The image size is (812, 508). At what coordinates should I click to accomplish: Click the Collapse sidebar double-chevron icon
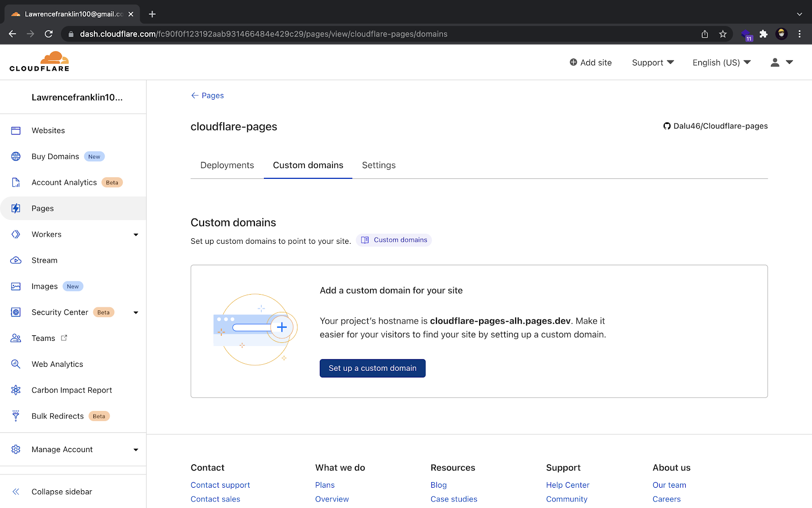(x=16, y=492)
